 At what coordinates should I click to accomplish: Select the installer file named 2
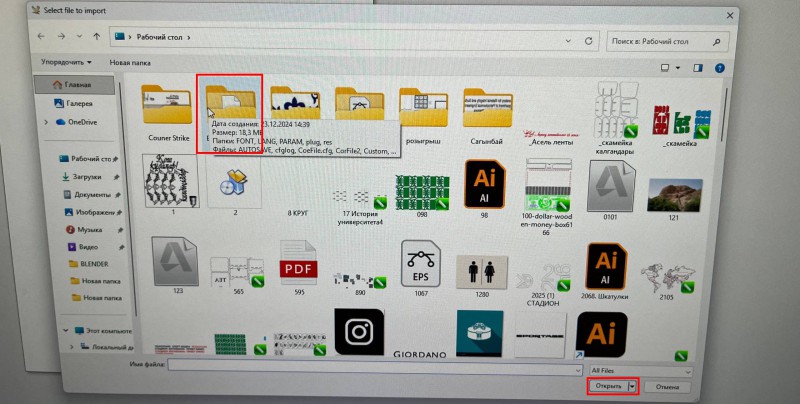(x=235, y=186)
